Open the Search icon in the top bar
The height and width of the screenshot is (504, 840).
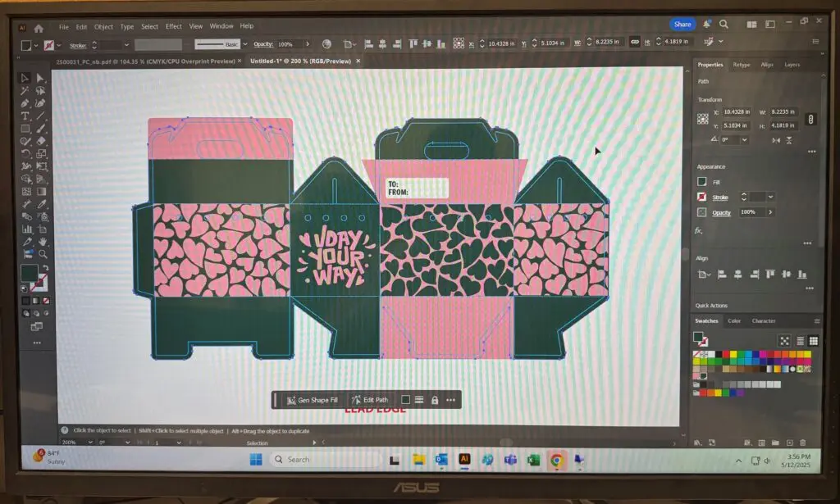tap(724, 24)
